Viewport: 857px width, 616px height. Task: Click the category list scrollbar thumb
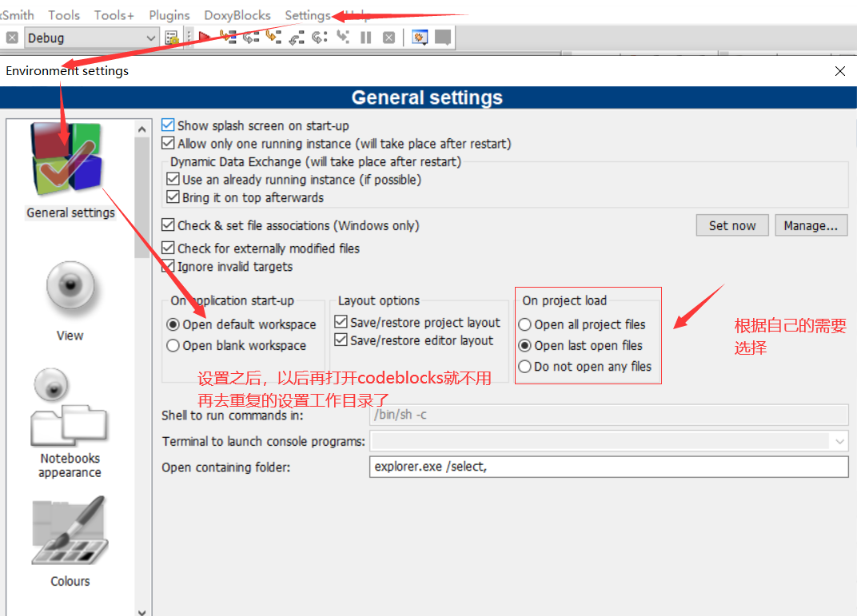pyautogui.click(x=142, y=197)
